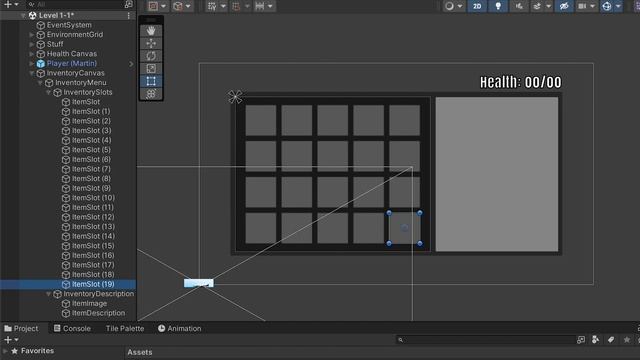
Task: Click Hierarchy search-by-type icon
Action: tap(129, 4)
